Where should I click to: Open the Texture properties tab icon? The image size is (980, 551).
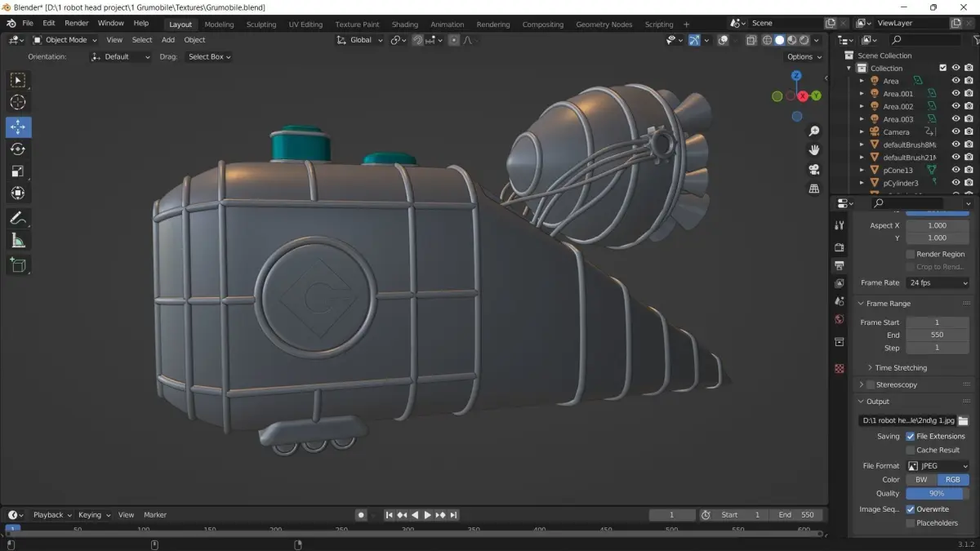pyautogui.click(x=840, y=369)
